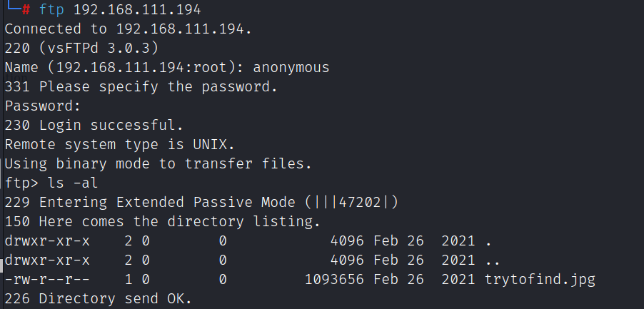The width and height of the screenshot is (644, 309).
Task: Click the ftp> prompt text
Action: click(21, 183)
